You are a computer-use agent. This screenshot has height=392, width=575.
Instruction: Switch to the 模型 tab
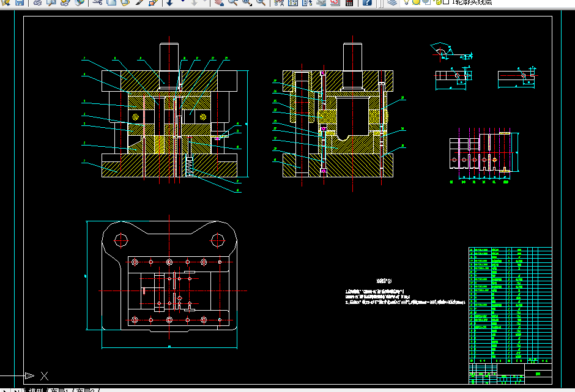pos(35,390)
